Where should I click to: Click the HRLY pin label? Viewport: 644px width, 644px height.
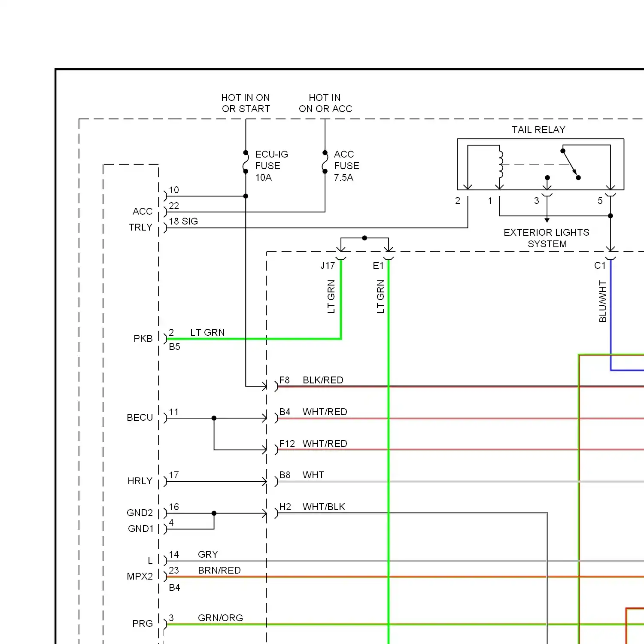pyautogui.click(x=140, y=481)
